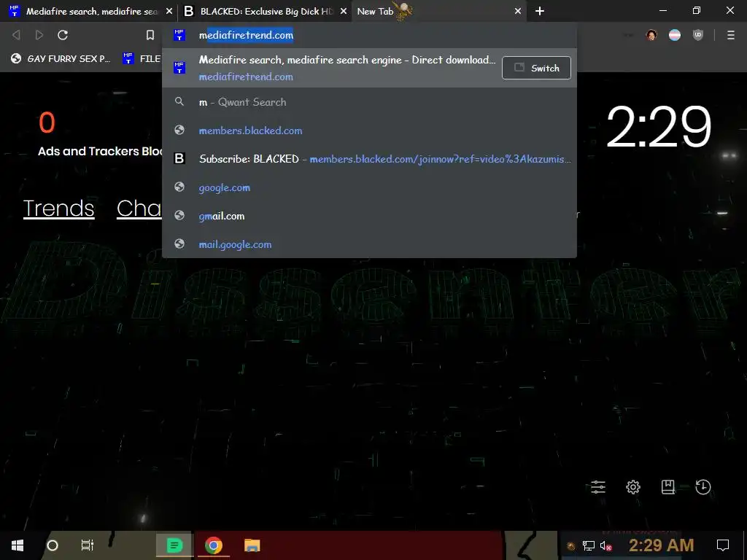747x560 pixels.
Task: Open settings gear on new tab page
Action: click(633, 486)
